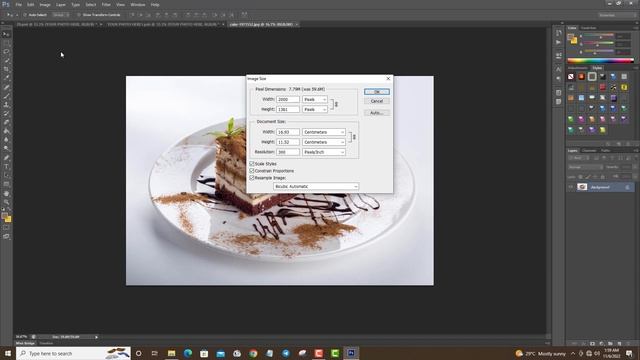
Task: Switch to the Swatches panel tab
Action: [589, 28]
